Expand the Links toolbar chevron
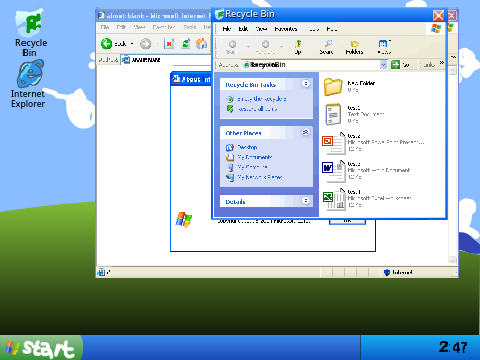 442,62
